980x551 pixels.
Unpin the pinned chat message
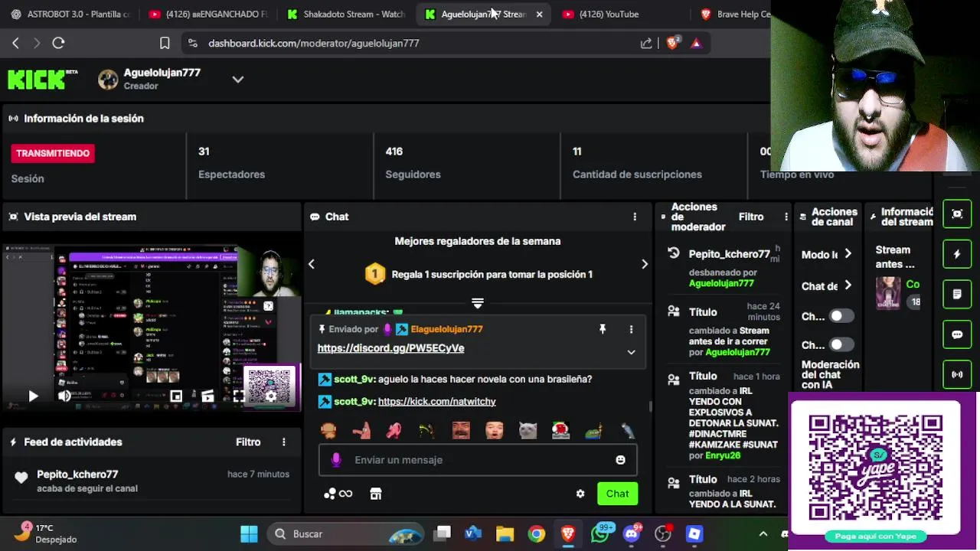point(603,329)
